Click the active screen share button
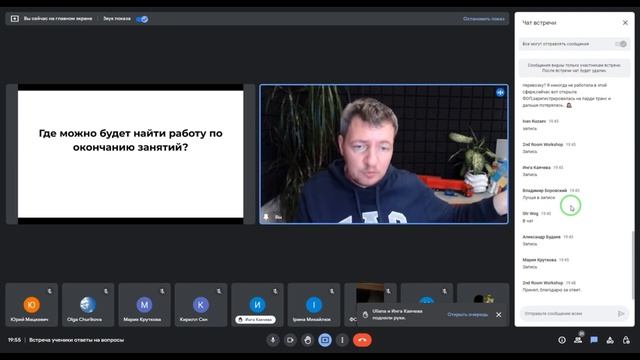 click(x=325, y=340)
